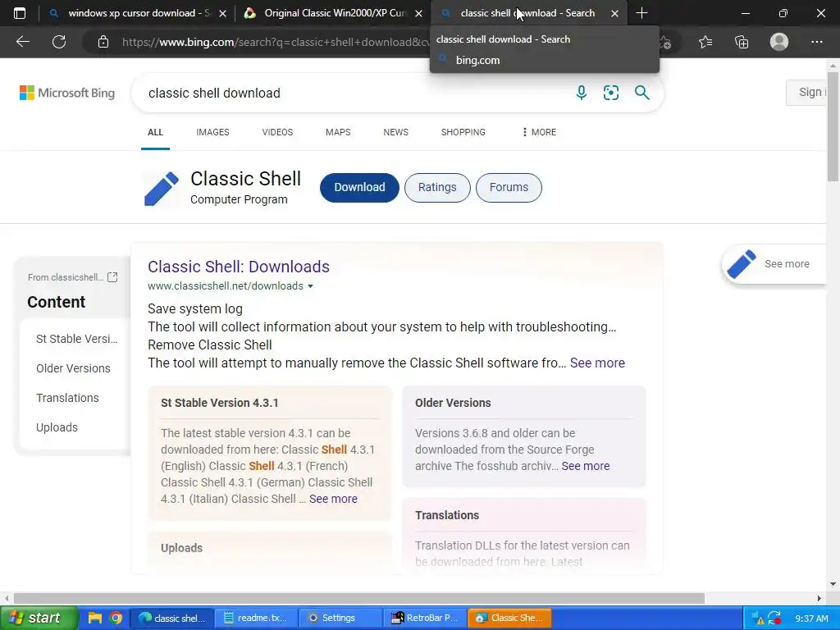Click See more in St Stable Version card

[333, 499]
